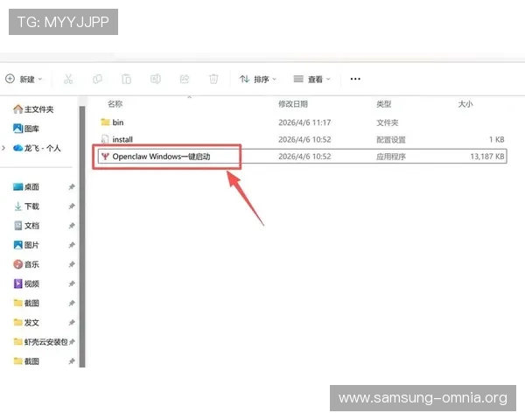Open the 查看 (View) dropdown
This screenshot has width=525, height=420.
(x=311, y=79)
